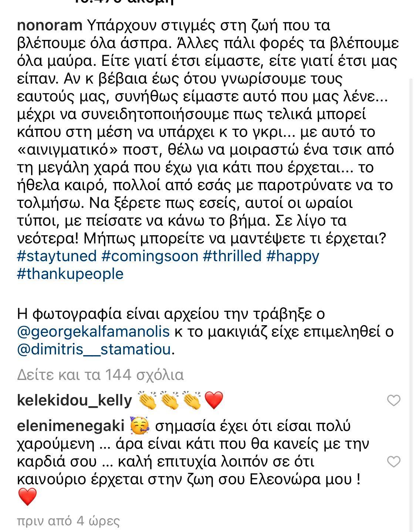Open #thrilled hashtag

(x=232, y=256)
